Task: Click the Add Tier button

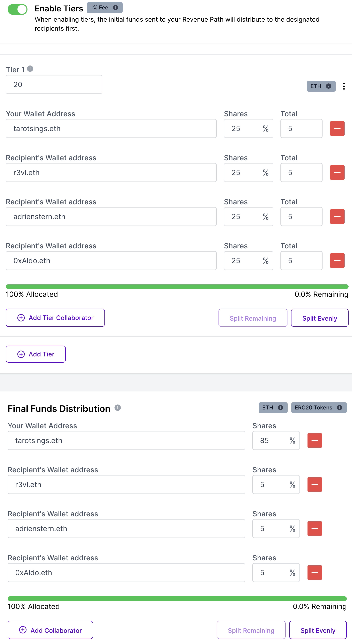Action: [36, 354]
